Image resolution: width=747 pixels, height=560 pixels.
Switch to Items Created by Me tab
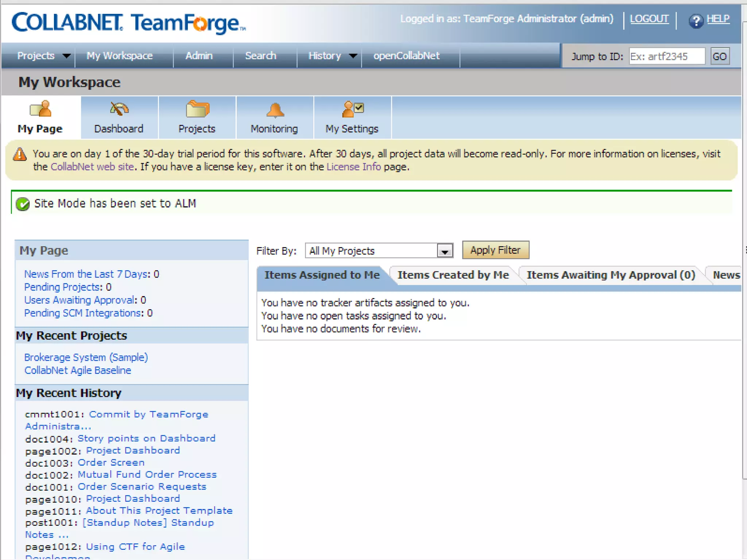(x=453, y=275)
